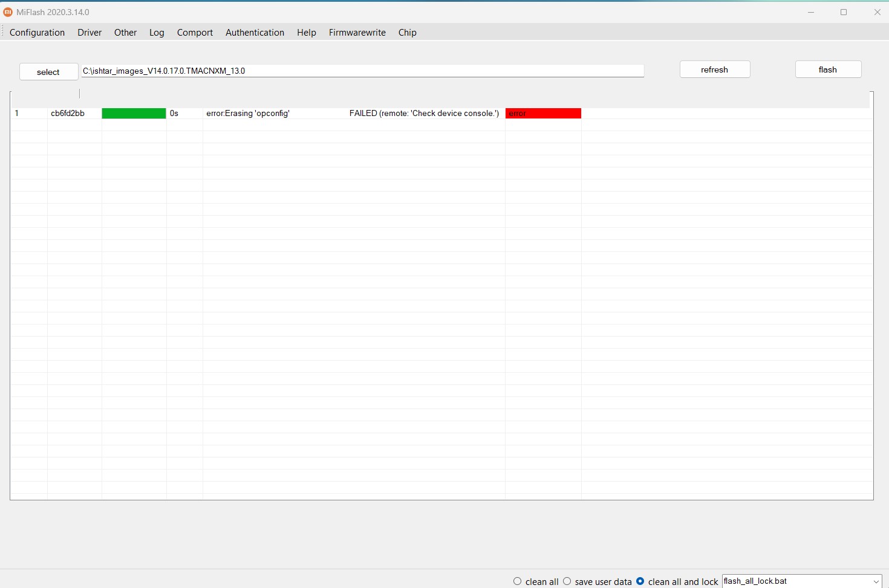
Task: Select the clean all radio option
Action: tap(518, 581)
